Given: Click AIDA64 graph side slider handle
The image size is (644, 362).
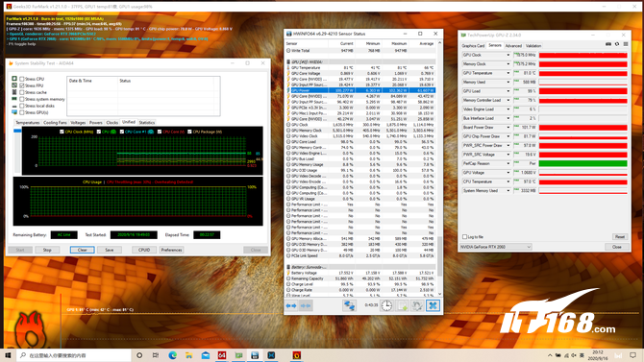Looking at the screenshot, I should [17, 131].
